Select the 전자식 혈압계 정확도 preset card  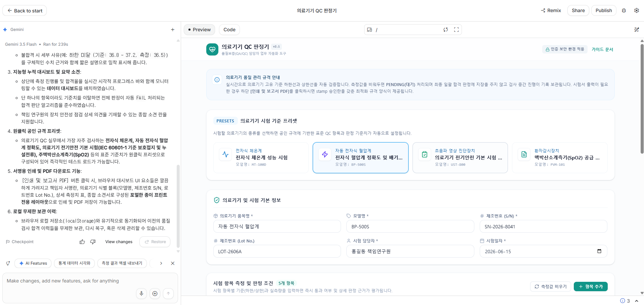360,158
